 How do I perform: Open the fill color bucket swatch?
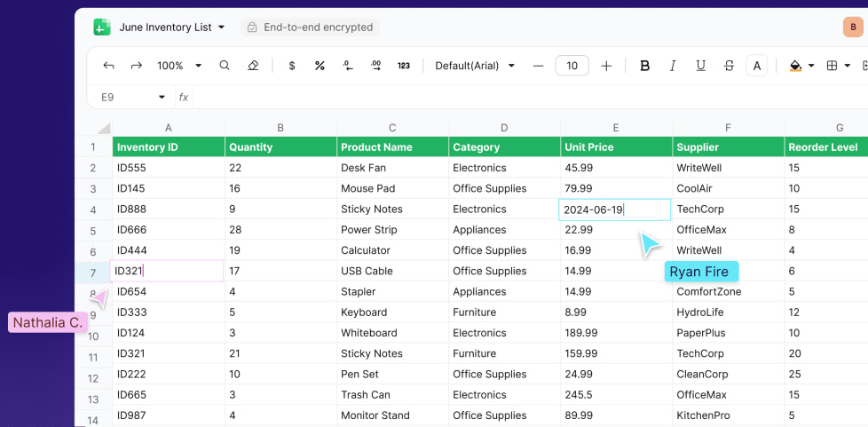tap(795, 66)
